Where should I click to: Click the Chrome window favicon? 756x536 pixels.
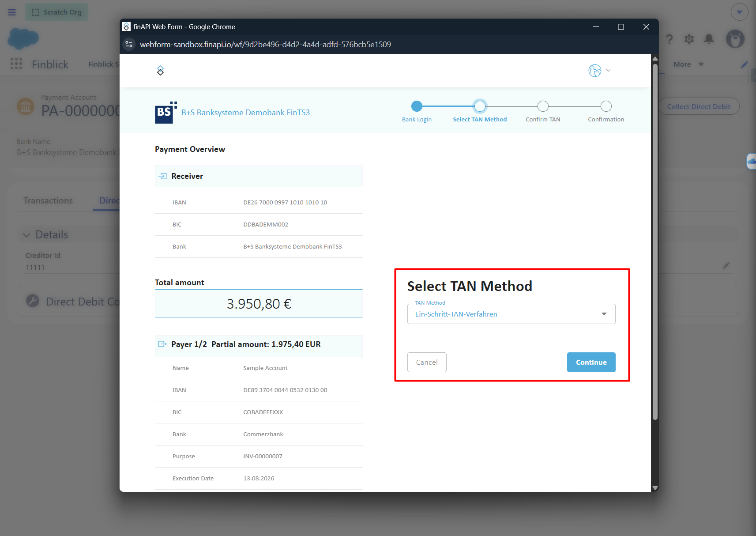point(126,27)
